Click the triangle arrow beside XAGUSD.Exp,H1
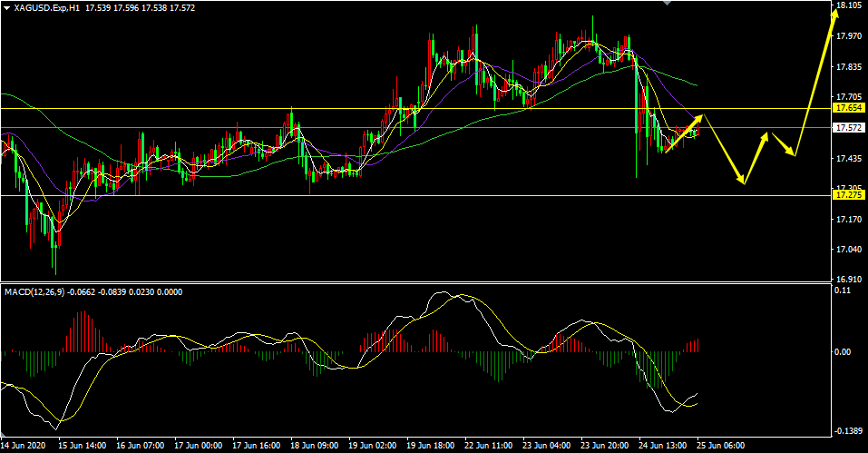The width and height of the screenshot is (868, 453). [6, 8]
